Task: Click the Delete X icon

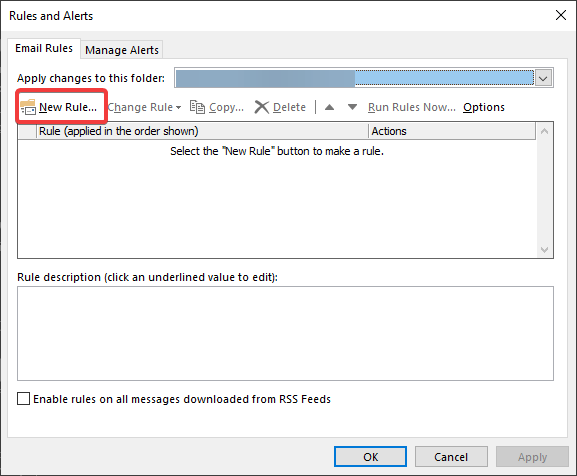Action: click(x=262, y=107)
